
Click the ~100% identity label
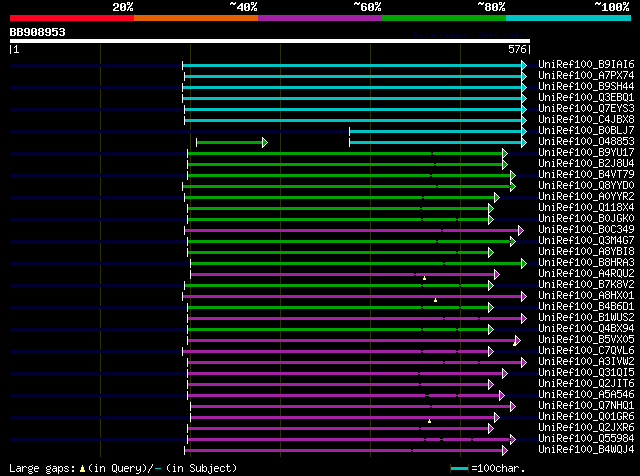point(612,7)
